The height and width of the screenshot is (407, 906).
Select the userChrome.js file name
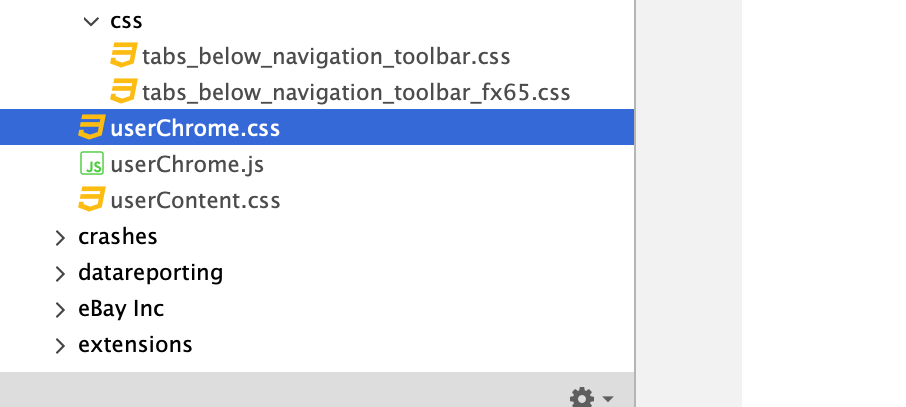[187, 164]
